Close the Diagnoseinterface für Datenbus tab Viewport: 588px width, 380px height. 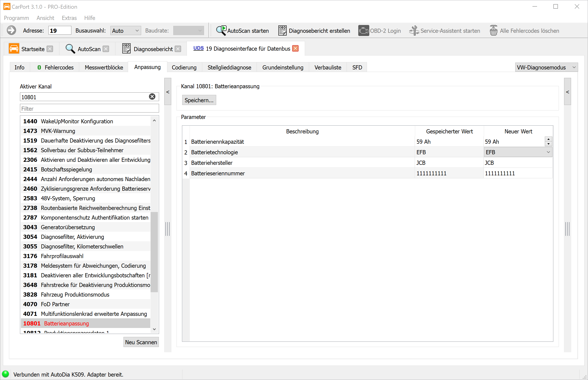point(295,49)
